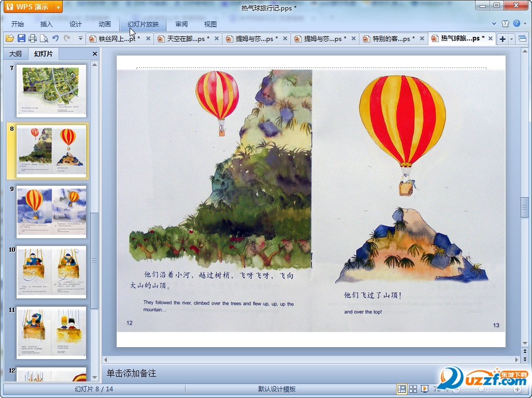Image resolution: width=532 pixels, height=398 pixels.
Task: Open the 动画 ribbon tab
Action: coord(105,24)
